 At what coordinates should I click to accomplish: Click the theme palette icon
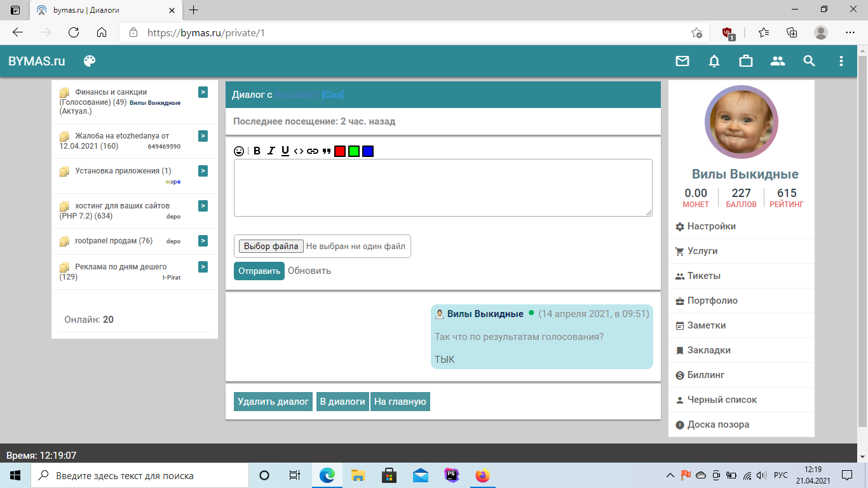(90, 61)
